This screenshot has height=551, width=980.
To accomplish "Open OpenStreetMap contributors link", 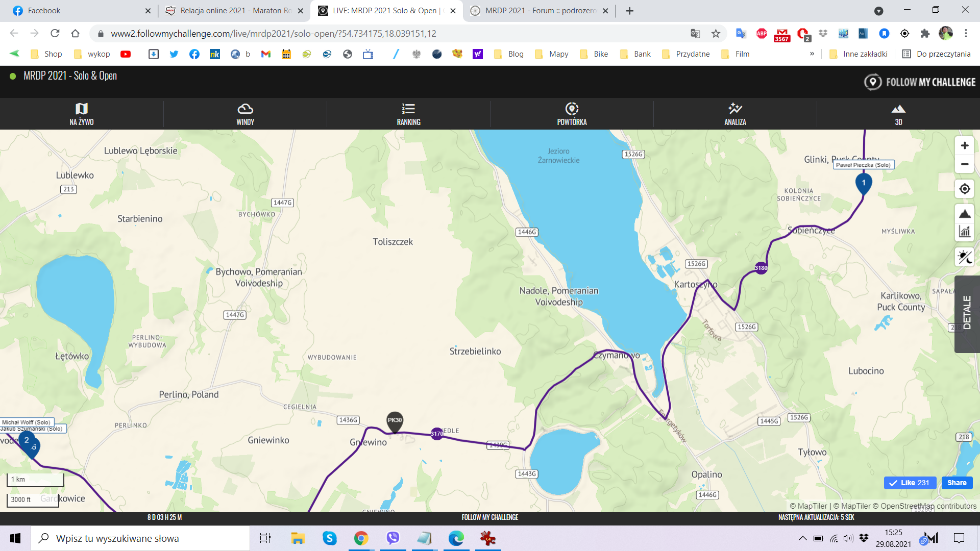I will pos(928,506).
